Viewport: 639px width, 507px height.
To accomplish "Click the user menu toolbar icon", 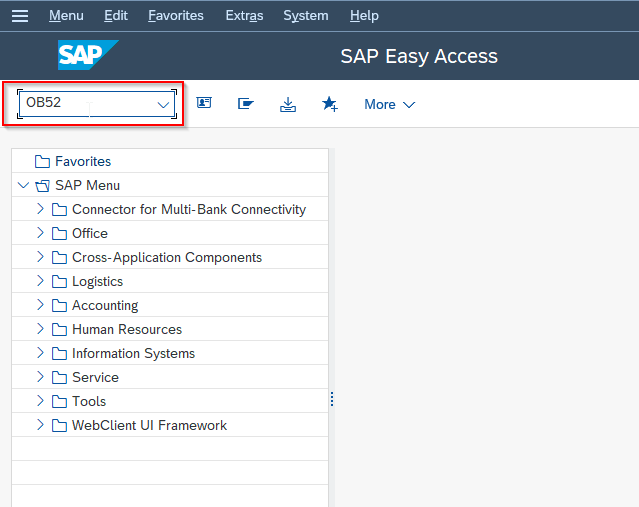I will coord(204,103).
